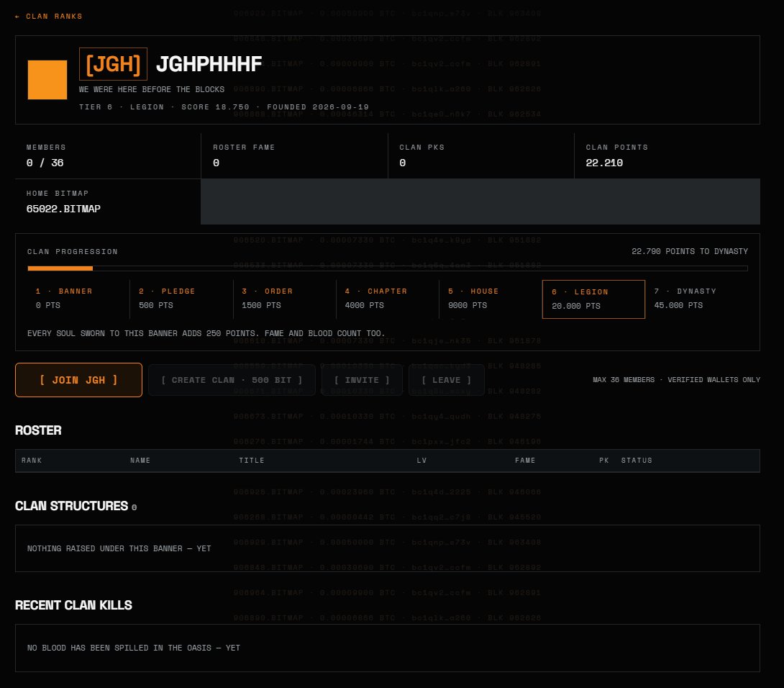This screenshot has width=784, height=688.
Task: Click the Members count 0 / 36
Action: 45,163
